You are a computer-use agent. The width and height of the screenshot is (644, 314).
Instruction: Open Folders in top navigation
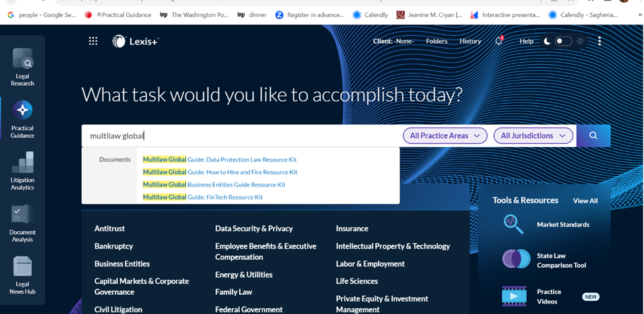click(437, 41)
